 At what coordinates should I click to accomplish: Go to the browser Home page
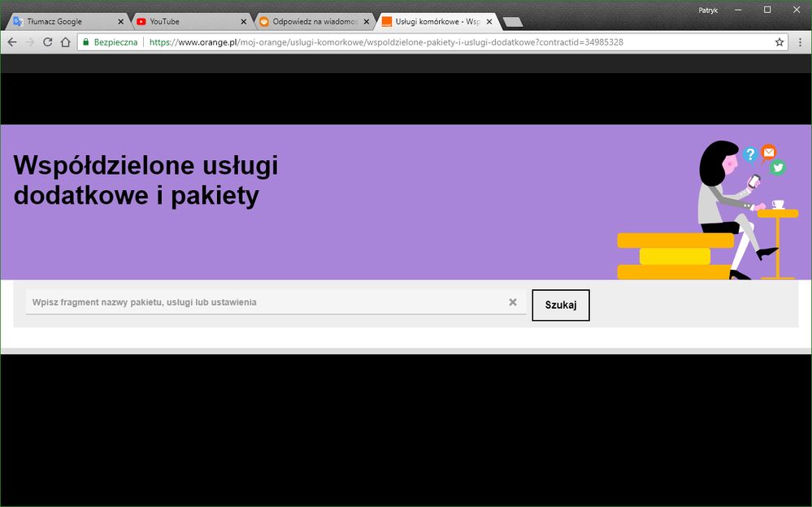coord(66,42)
